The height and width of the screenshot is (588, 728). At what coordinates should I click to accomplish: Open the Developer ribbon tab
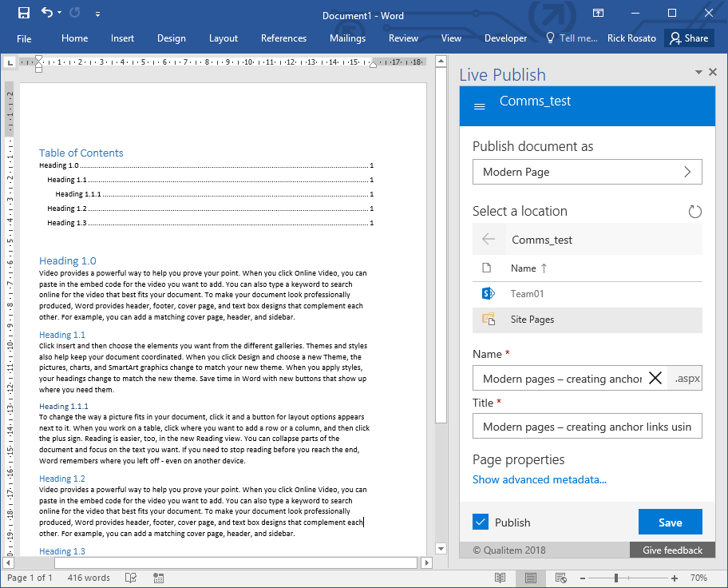505,38
